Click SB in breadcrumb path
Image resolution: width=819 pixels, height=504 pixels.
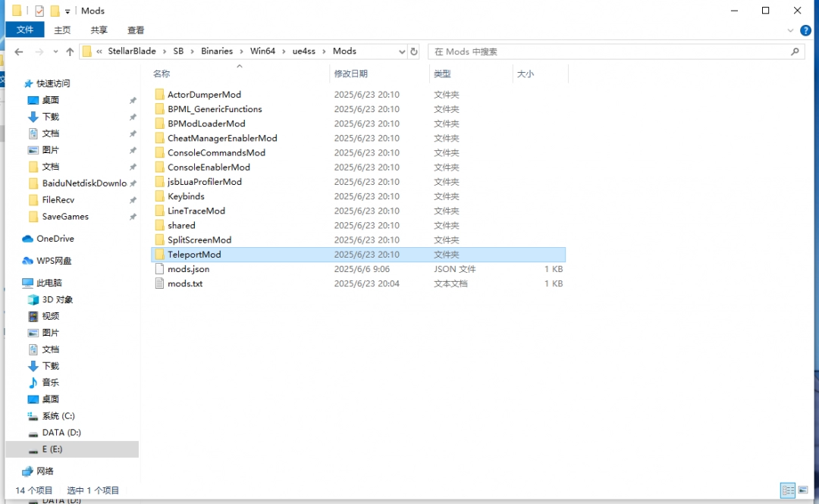(x=178, y=52)
